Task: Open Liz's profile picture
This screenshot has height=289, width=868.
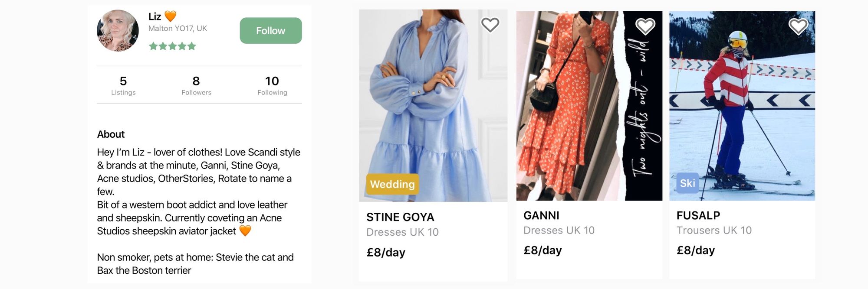Action: click(x=117, y=30)
